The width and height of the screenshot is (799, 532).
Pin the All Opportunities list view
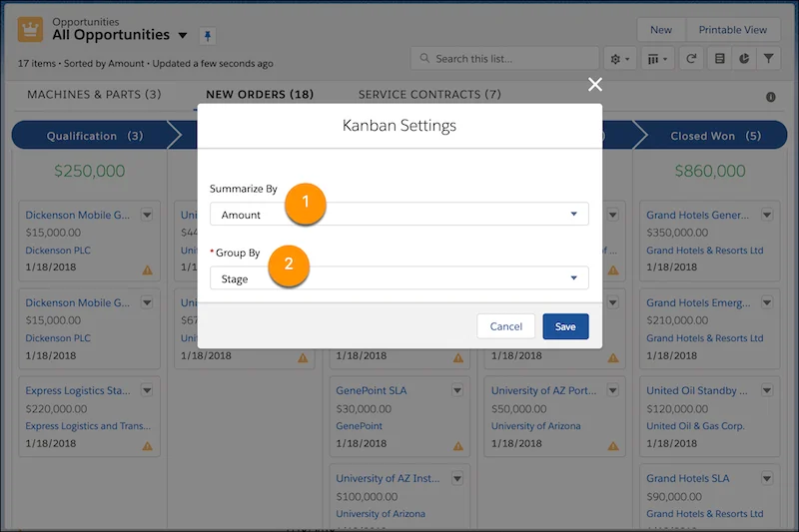[x=208, y=36]
